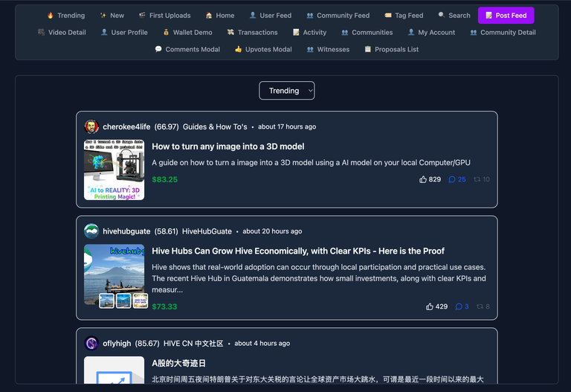Open the hivehubs lake thumbnail image
This screenshot has width=571, height=392.
[114, 274]
